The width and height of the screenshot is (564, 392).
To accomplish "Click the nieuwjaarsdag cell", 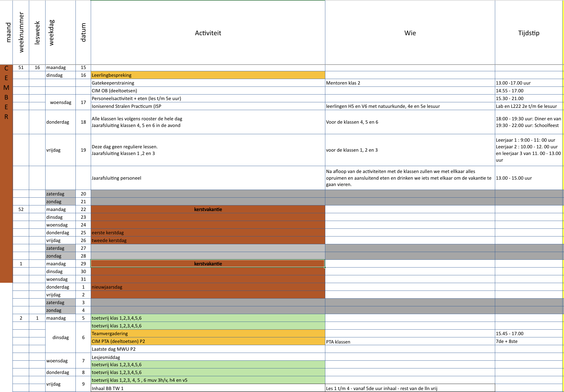I will coord(208,287).
